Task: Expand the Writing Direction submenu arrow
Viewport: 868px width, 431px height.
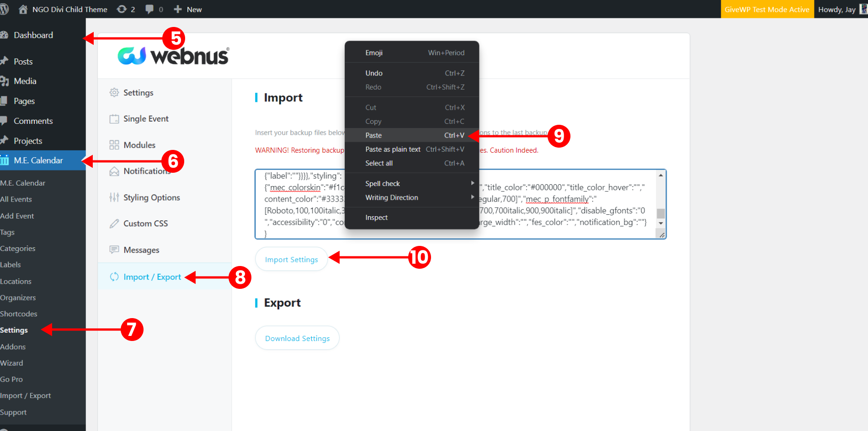Action: (x=473, y=197)
